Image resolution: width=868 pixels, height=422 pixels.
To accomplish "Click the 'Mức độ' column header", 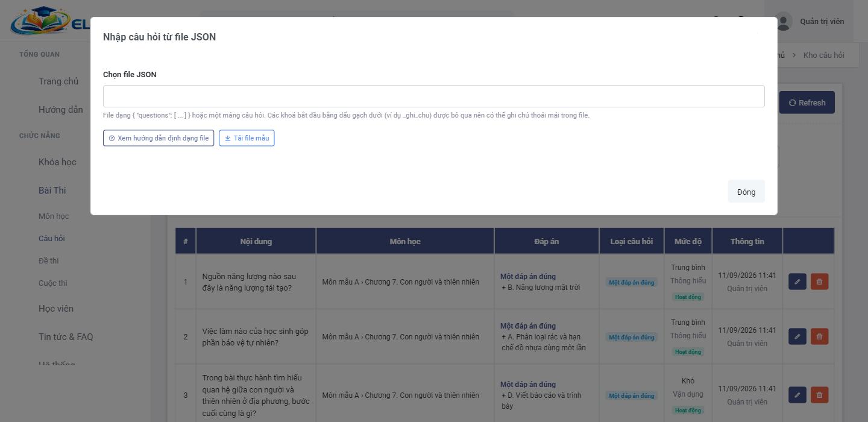I will coord(688,241).
